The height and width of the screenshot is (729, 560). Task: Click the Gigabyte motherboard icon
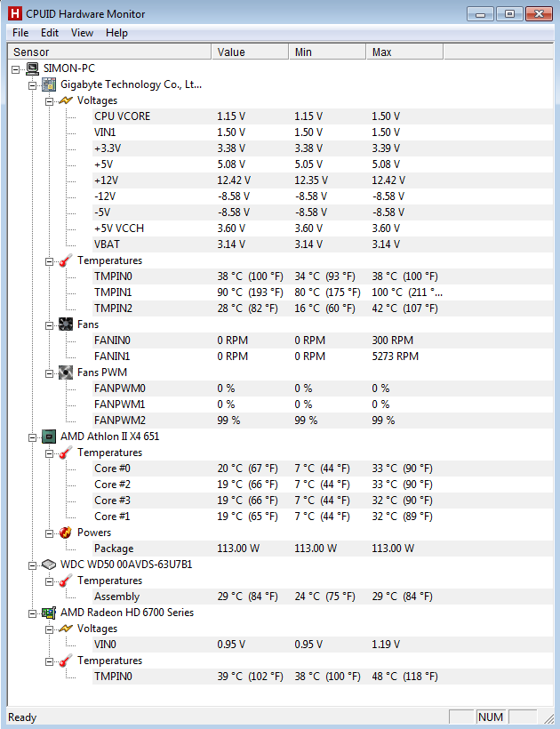point(49,84)
